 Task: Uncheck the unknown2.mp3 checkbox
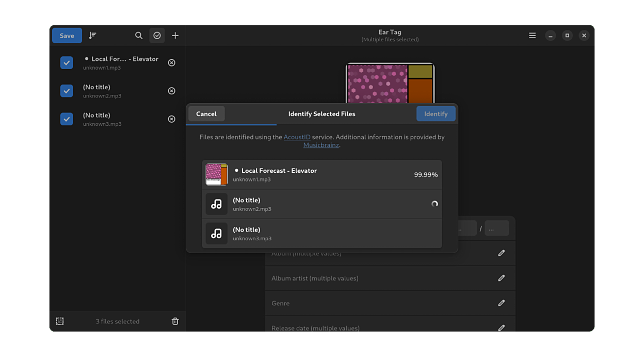click(67, 91)
